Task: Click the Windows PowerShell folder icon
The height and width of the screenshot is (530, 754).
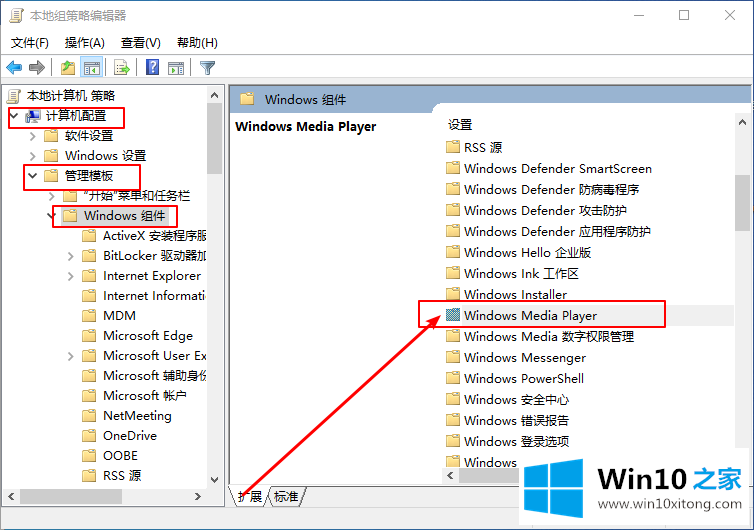Action: point(452,378)
